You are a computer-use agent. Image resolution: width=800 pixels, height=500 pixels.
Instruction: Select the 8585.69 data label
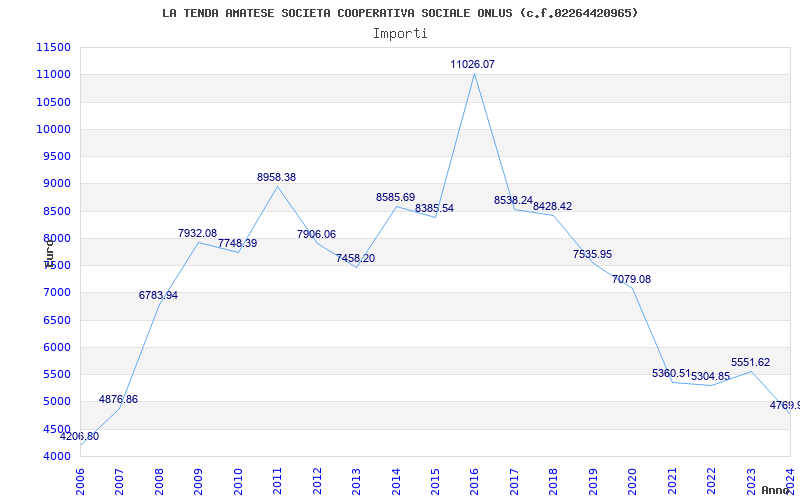pos(395,197)
